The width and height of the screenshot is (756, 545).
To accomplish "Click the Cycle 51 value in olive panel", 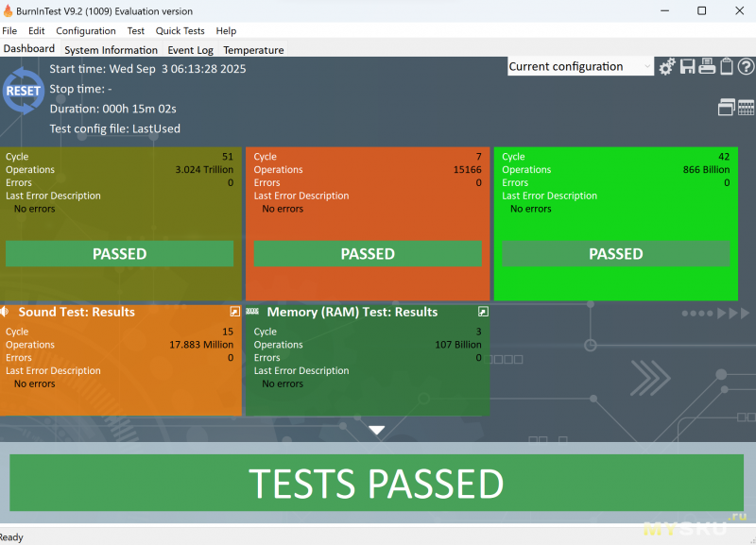I will pos(228,157).
